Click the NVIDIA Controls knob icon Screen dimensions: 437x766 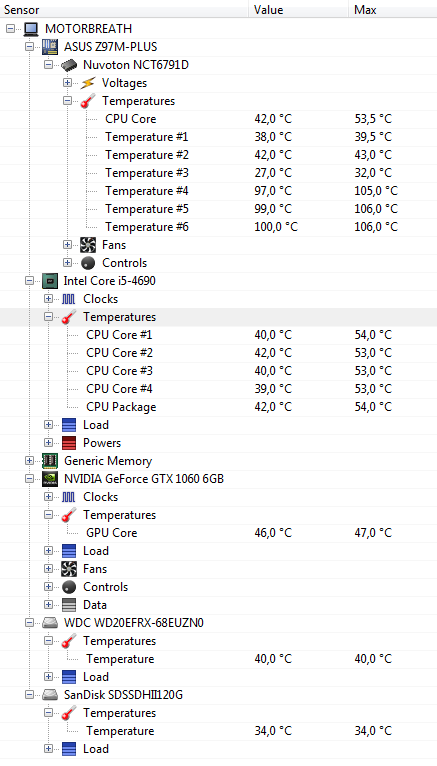[69, 587]
